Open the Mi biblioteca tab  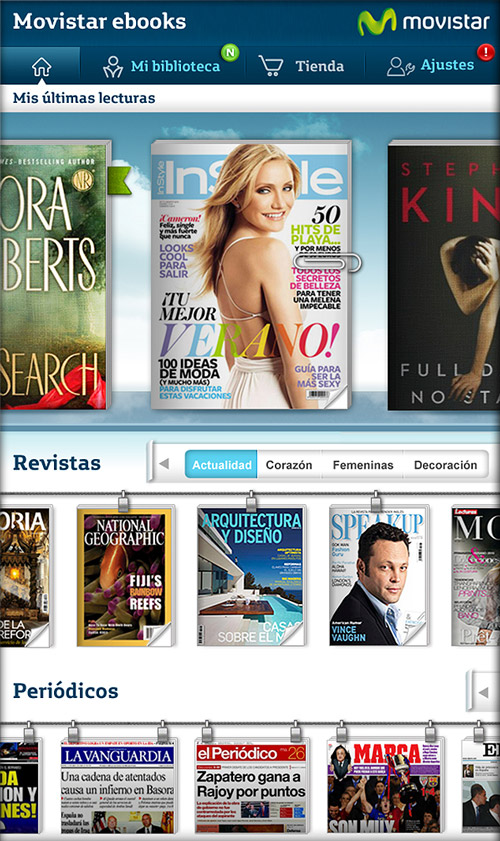162,66
